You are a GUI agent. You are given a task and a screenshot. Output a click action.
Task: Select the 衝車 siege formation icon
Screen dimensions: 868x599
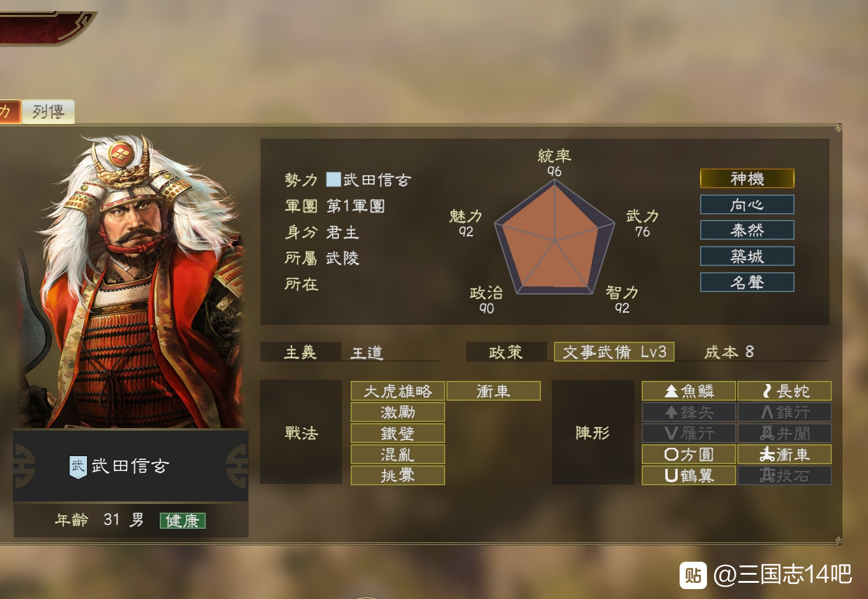pos(767,455)
